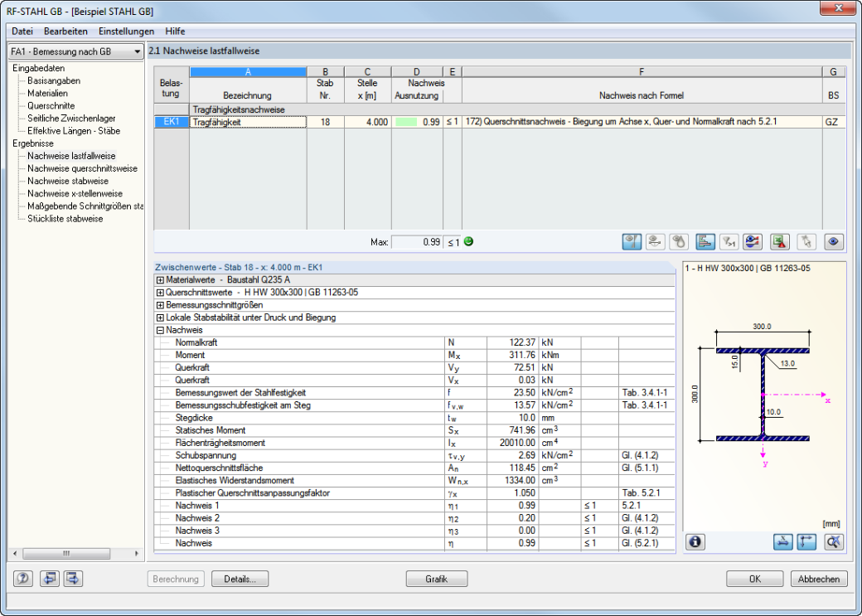Click cross-section dimensions icon under preview
The width and height of the screenshot is (862, 616).
tap(782, 541)
